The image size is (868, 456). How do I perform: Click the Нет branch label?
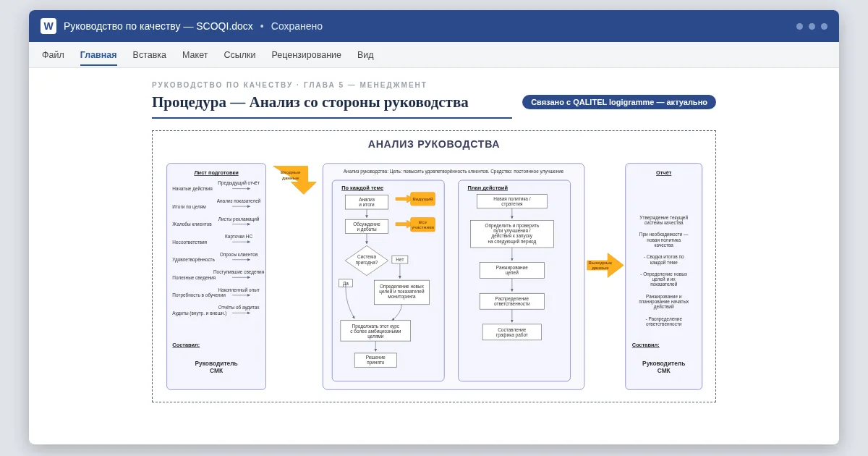tap(400, 259)
